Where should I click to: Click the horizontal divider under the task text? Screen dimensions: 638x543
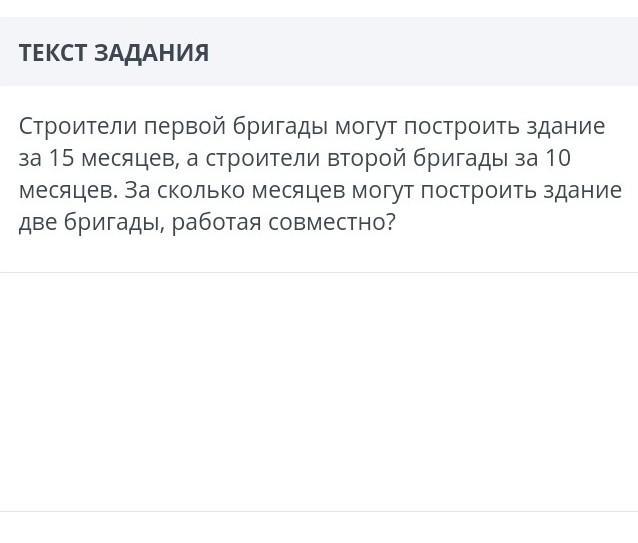pyautogui.click(x=319, y=273)
